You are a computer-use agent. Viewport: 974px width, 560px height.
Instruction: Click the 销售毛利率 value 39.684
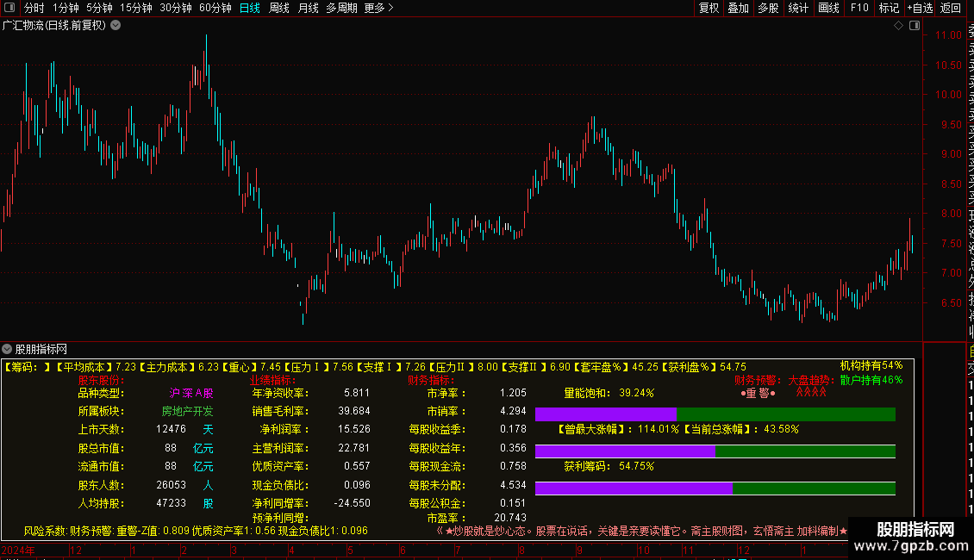point(354,411)
